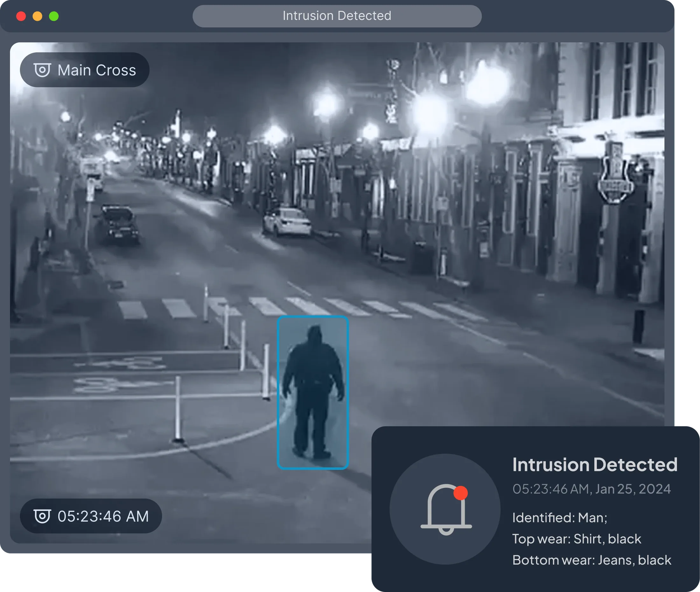Click the Intrusion Detected title bar
The height and width of the screenshot is (592, 700).
coord(337,16)
